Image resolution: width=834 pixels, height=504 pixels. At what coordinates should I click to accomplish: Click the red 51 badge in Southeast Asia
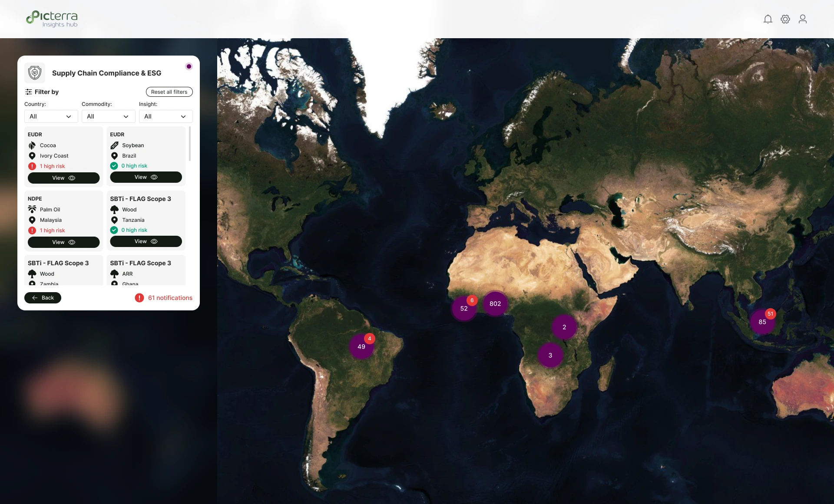click(x=770, y=313)
